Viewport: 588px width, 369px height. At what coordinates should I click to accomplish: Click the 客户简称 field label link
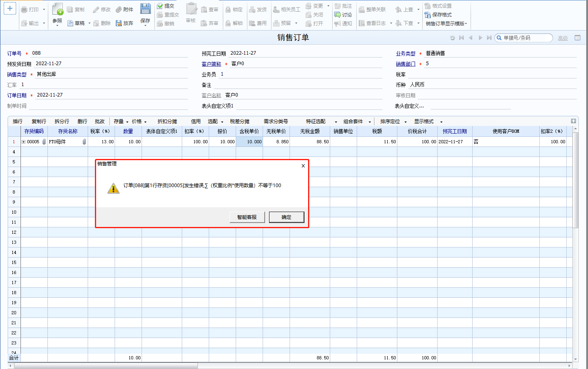212,64
